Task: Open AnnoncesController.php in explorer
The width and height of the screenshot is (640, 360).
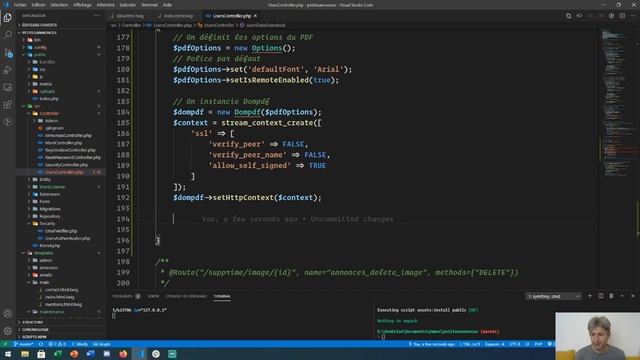Action: pos(68,136)
